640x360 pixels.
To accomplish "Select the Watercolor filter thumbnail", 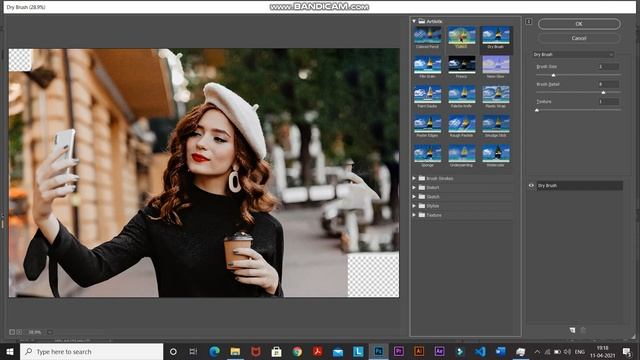I will (x=496, y=154).
